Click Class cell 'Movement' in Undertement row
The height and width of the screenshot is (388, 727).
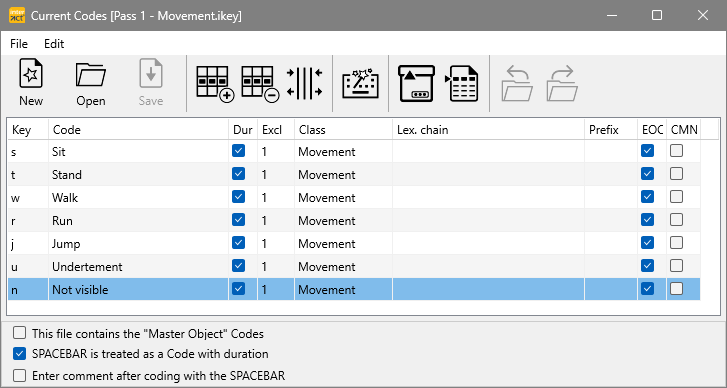(344, 266)
